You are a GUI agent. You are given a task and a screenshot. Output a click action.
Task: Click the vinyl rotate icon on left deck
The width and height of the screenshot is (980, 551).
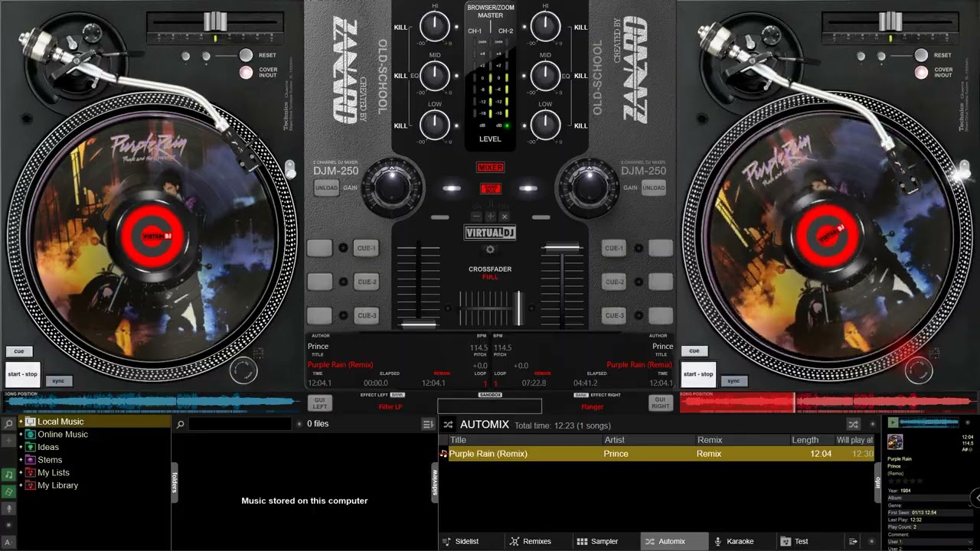click(x=243, y=370)
